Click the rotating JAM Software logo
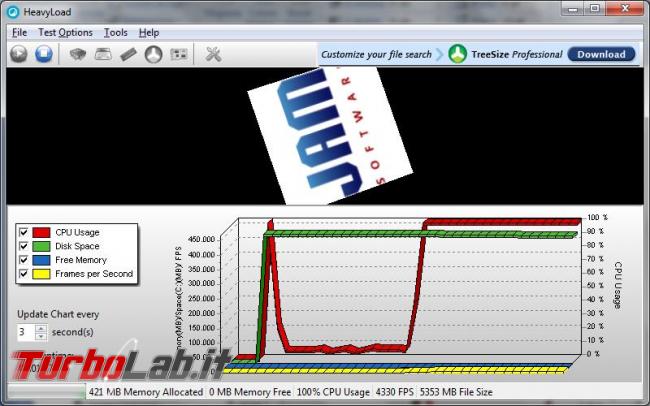 coord(330,136)
